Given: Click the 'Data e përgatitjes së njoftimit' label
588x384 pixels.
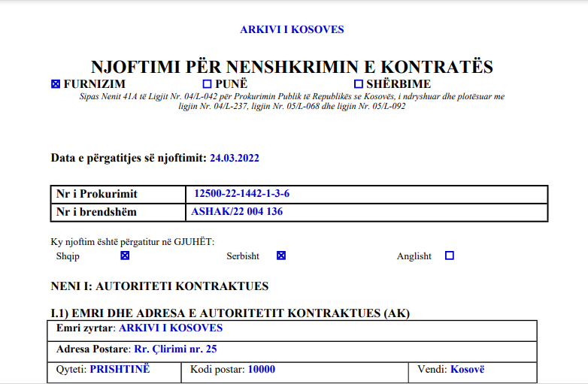Looking at the screenshot, I should [x=129, y=158].
